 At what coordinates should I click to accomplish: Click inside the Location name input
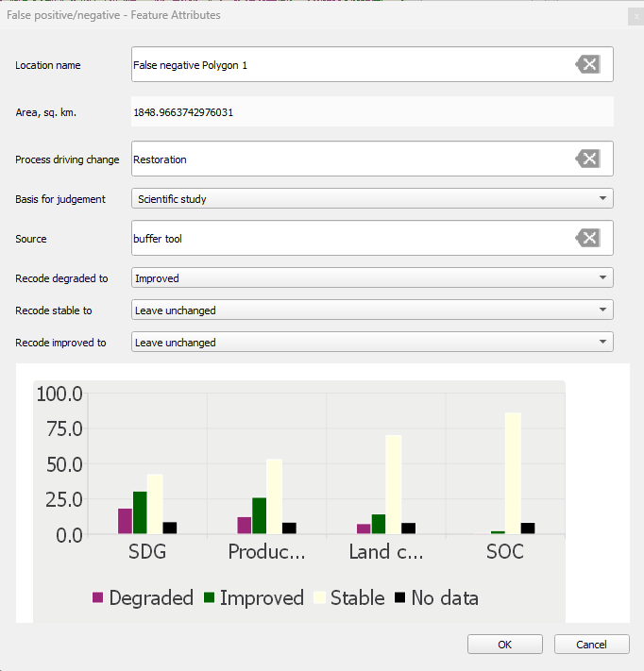349,65
